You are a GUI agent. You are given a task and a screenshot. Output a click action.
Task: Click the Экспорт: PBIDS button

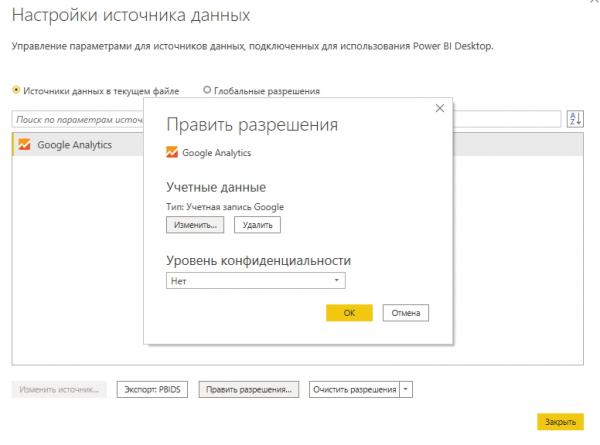pyautogui.click(x=152, y=390)
